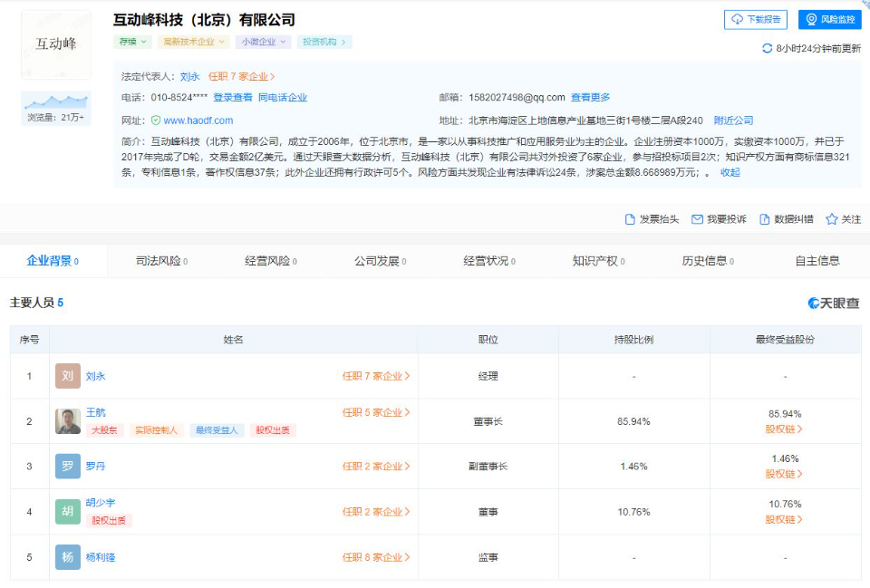Click the download report cloud icon
The image size is (870, 588).
[737, 19]
